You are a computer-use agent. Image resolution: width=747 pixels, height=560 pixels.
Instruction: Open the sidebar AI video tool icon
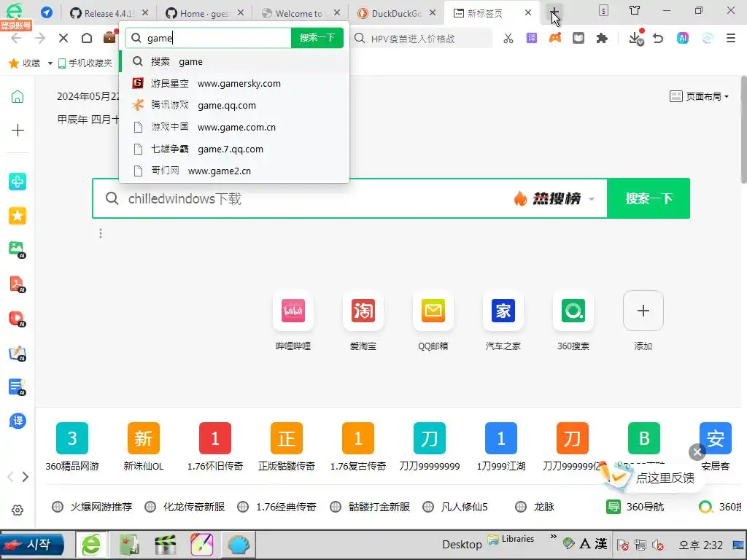click(x=18, y=318)
